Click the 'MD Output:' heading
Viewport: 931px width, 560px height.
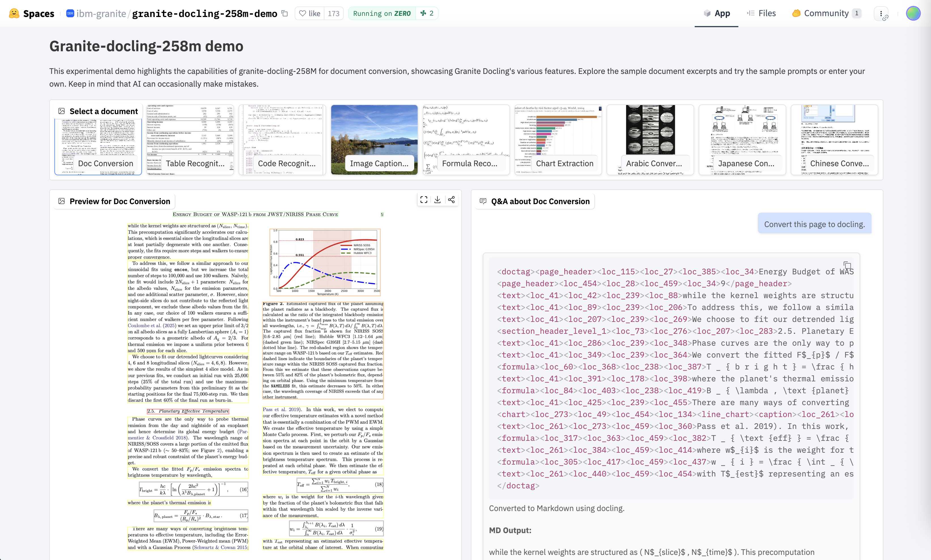[510, 530]
